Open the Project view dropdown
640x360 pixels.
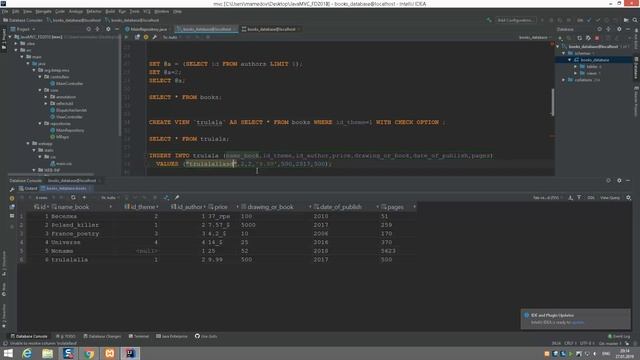point(23,29)
